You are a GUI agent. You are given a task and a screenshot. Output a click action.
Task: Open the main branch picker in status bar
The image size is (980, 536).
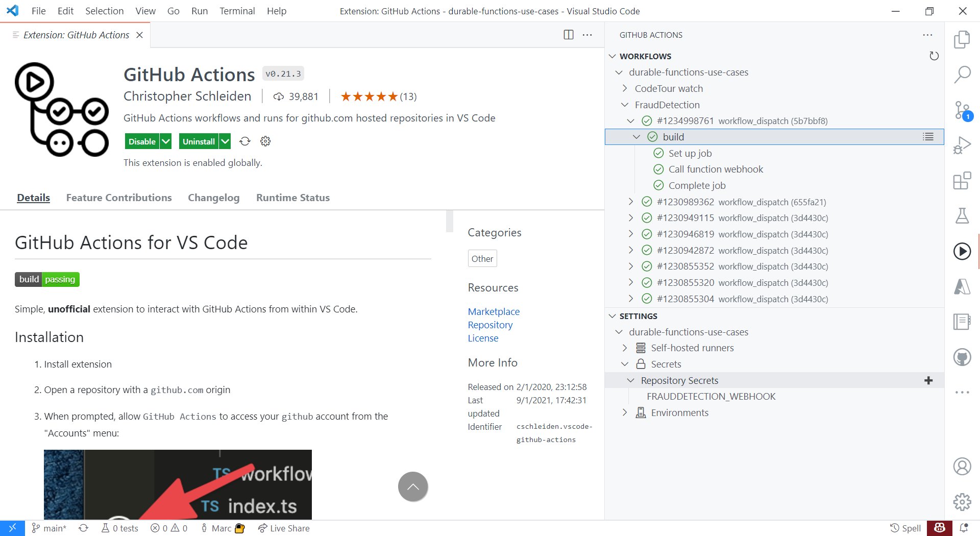pos(49,528)
